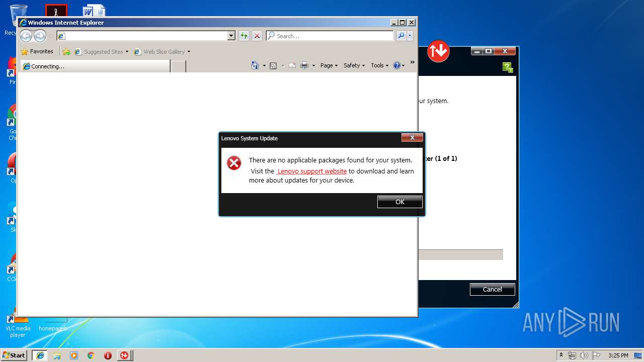Screen dimensions: 644x362
Task: Click the Print icon in IE command bar
Action: (304, 65)
